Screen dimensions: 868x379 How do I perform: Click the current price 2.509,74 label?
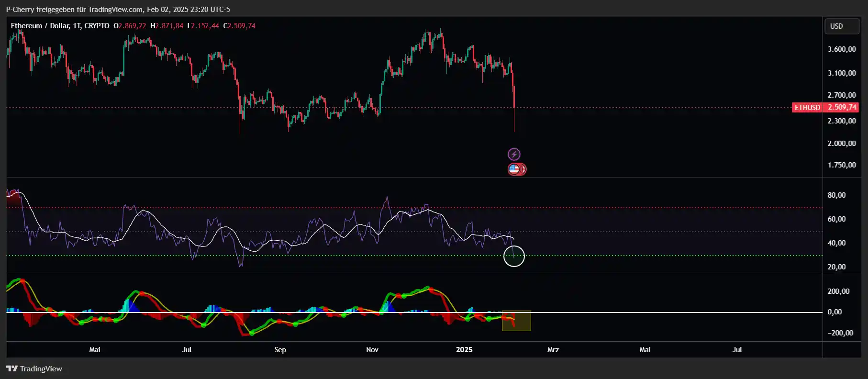(x=842, y=107)
